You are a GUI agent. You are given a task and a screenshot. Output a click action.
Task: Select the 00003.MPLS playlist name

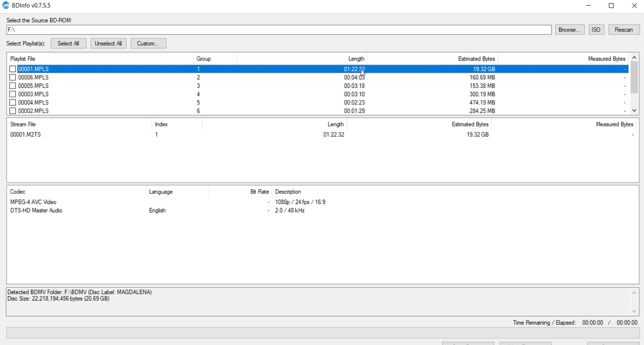33,94
